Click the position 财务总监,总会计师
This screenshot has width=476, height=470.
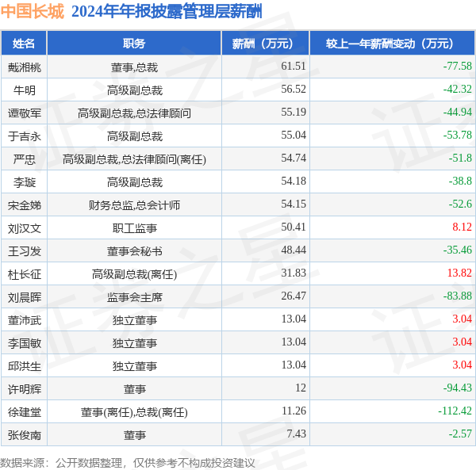click(x=134, y=205)
